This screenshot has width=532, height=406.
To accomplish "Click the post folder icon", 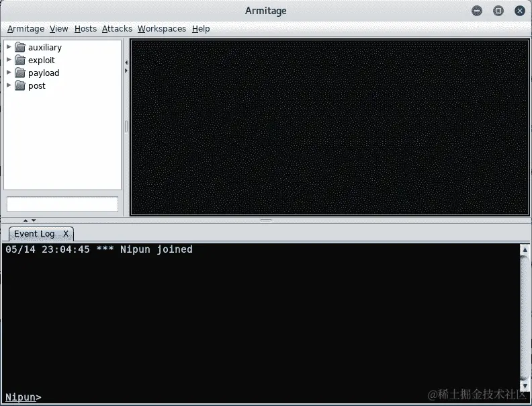I will pyautogui.click(x=20, y=85).
